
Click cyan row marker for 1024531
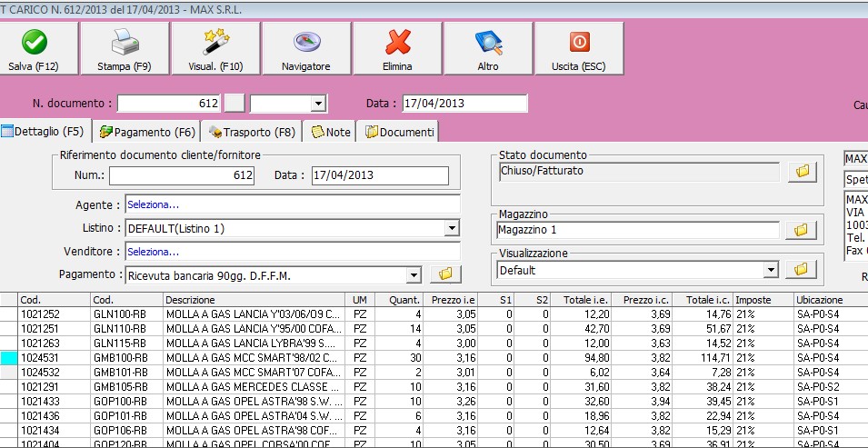(9, 358)
